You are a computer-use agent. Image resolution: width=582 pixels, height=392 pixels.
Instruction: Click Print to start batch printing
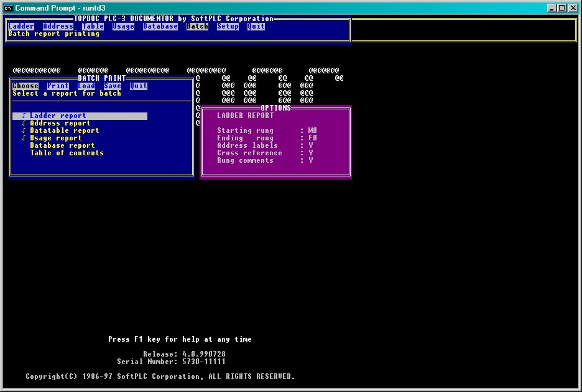click(x=58, y=86)
